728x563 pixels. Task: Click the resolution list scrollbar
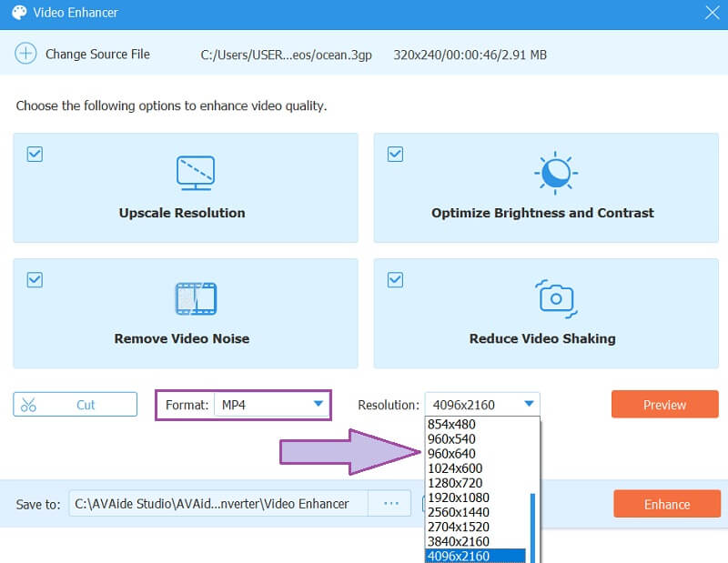(x=533, y=528)
